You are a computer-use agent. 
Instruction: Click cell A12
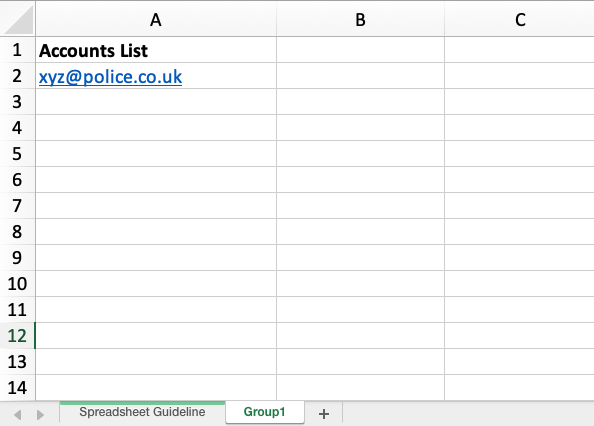[x=156, y=335]
